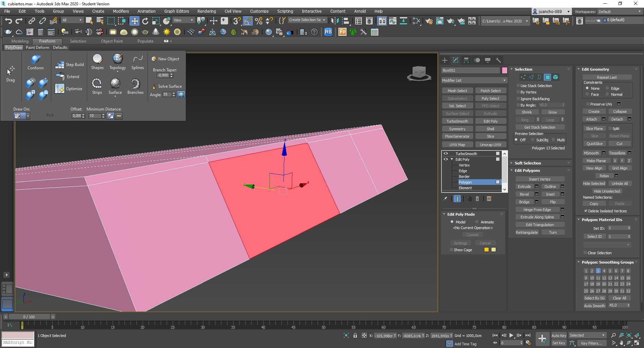Click the Pin Stack icon
The height and width of the screenshot is (348, 644).
(445, 199)
